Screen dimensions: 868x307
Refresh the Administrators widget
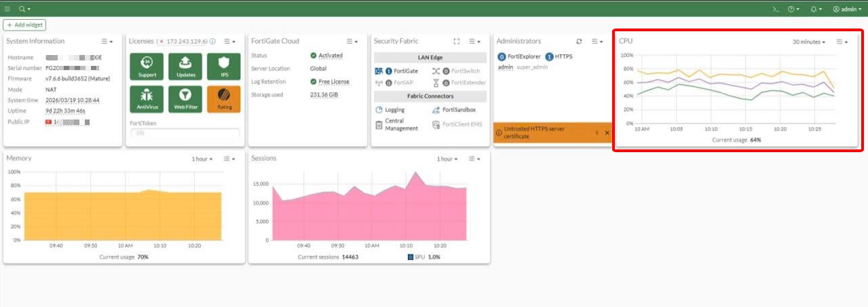pyautogui.click(x=579, y=41)
